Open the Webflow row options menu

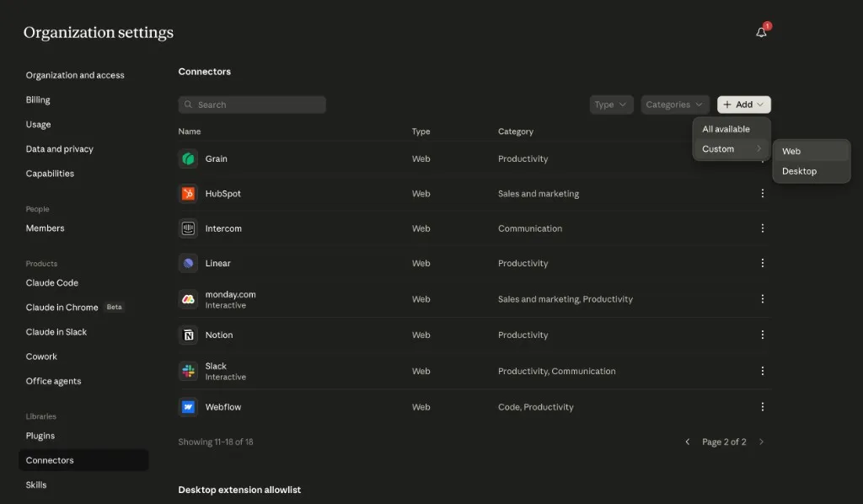click(762, 406)
